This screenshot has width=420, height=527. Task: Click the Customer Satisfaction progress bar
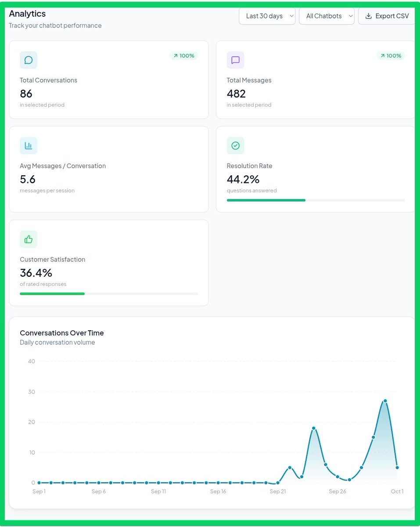point(109,294)
